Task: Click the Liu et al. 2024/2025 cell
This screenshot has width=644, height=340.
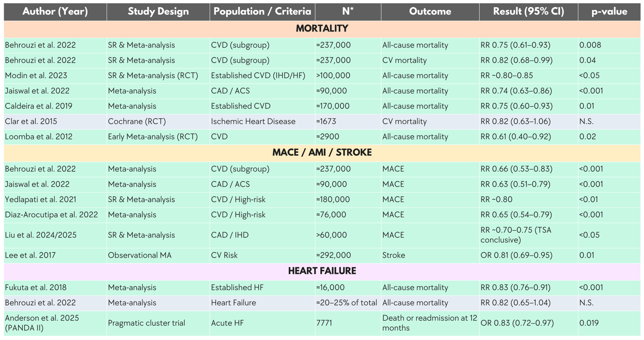Action: point(55,235)
